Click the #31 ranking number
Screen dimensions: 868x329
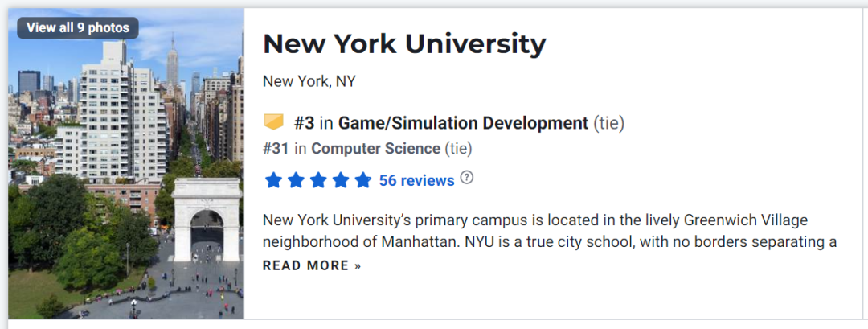point(276,149)
